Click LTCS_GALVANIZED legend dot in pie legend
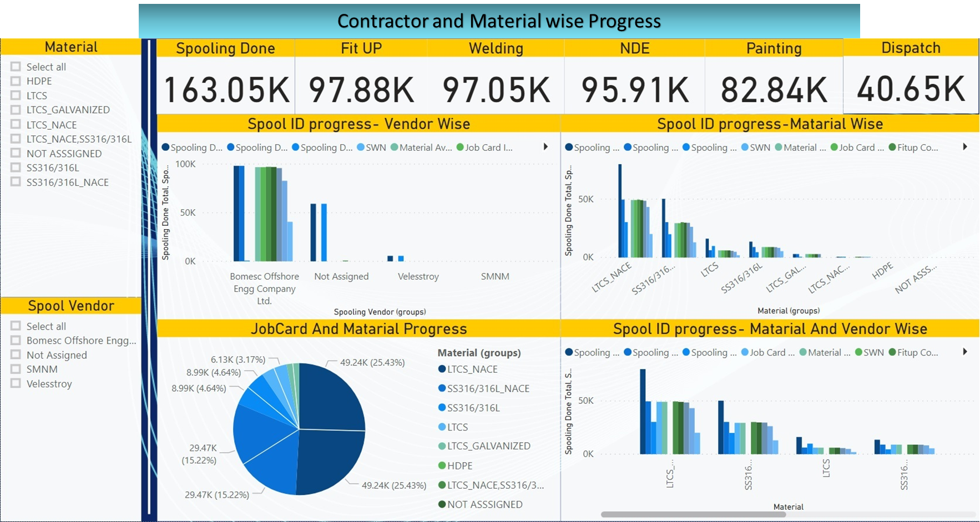The width and height of the screenshot is (980, 522). (x=442, y=447)
